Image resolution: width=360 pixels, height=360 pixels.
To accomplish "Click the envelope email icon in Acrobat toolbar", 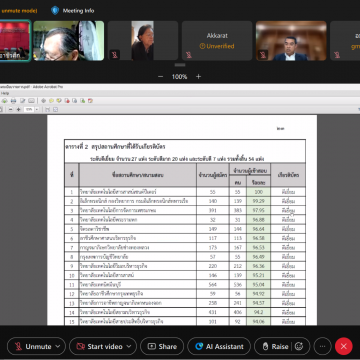I will pos(31,101).
